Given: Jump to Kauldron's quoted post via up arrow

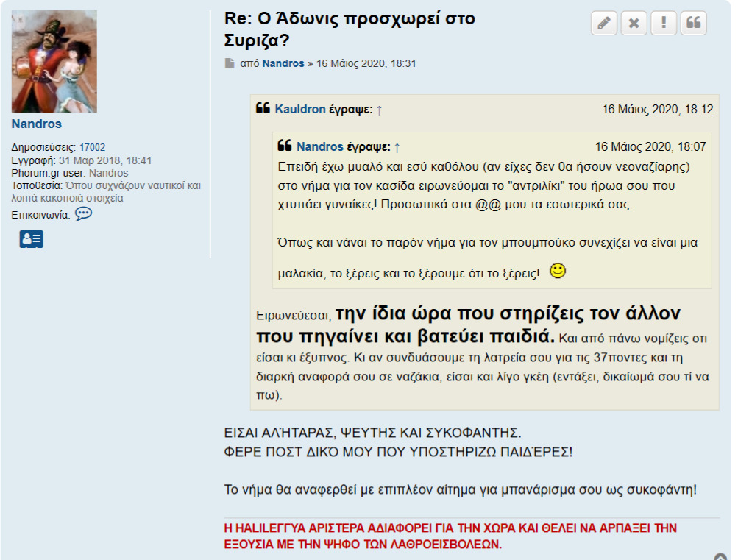Looking at the screenshot, I should [x=379, y=110].
